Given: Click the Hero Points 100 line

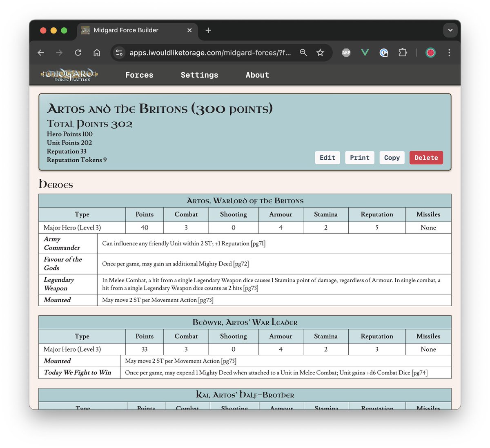Looking at the screenshot, I should [70, 134].
